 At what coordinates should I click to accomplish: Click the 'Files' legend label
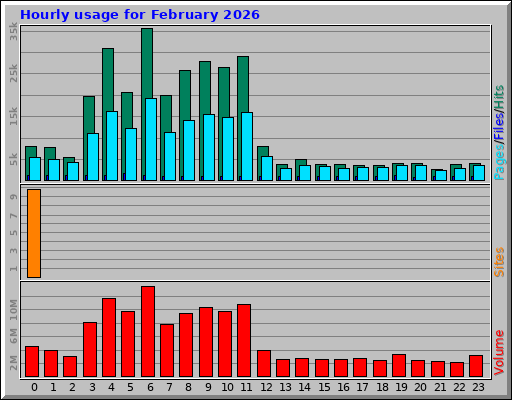499,127
